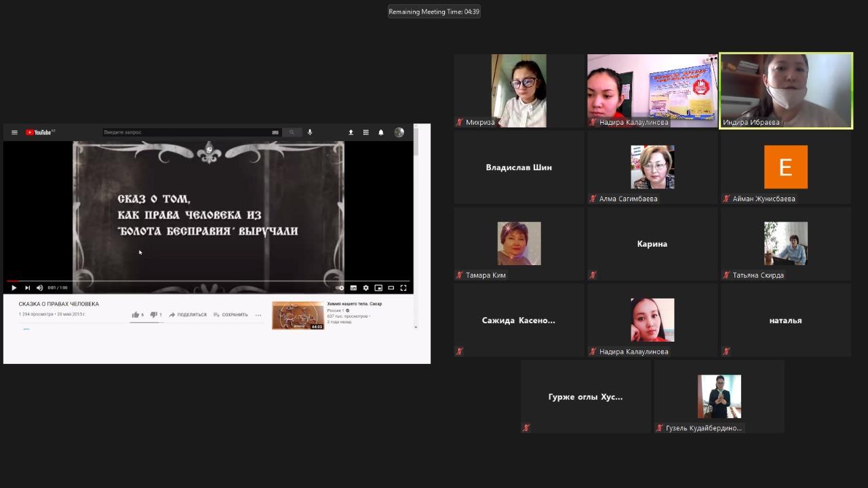Image resolution: width=868 pixels, height=488 pixels.
Task: Play the video with the play button
Action: click(x=14, y=288)
